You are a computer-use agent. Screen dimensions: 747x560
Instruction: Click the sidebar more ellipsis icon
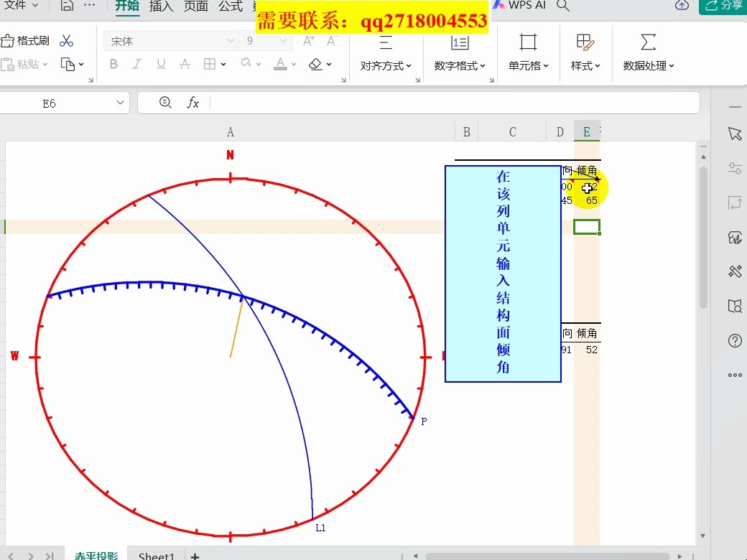[x=735, y=375]
